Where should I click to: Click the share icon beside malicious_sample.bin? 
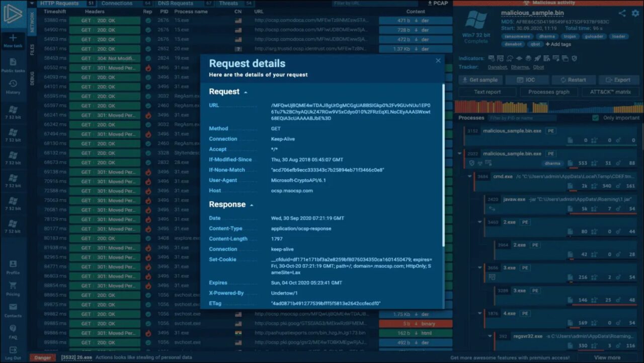pos(622,13)
